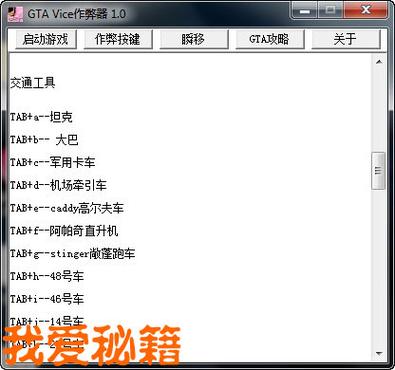Open the 瞬移 teleport button
This screenshot has height=370, width=395.
[194, 39]
